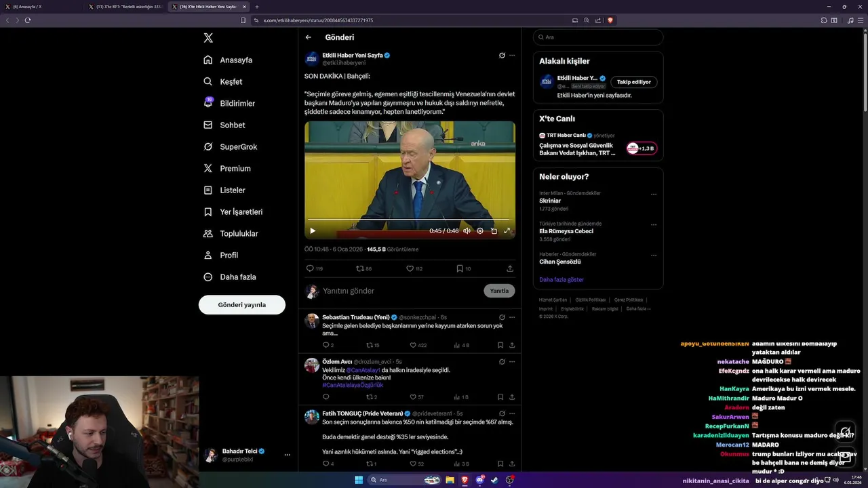Switch to the 'Bedelli askerliğin' browser tab
The height and width of the screenshot is (488, 868).
(x=126, y=7)
